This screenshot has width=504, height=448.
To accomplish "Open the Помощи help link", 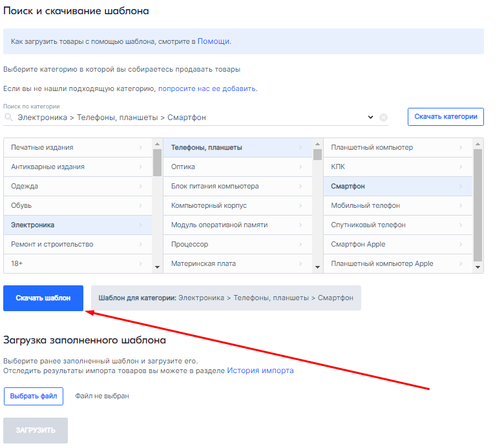I will 213,41.
